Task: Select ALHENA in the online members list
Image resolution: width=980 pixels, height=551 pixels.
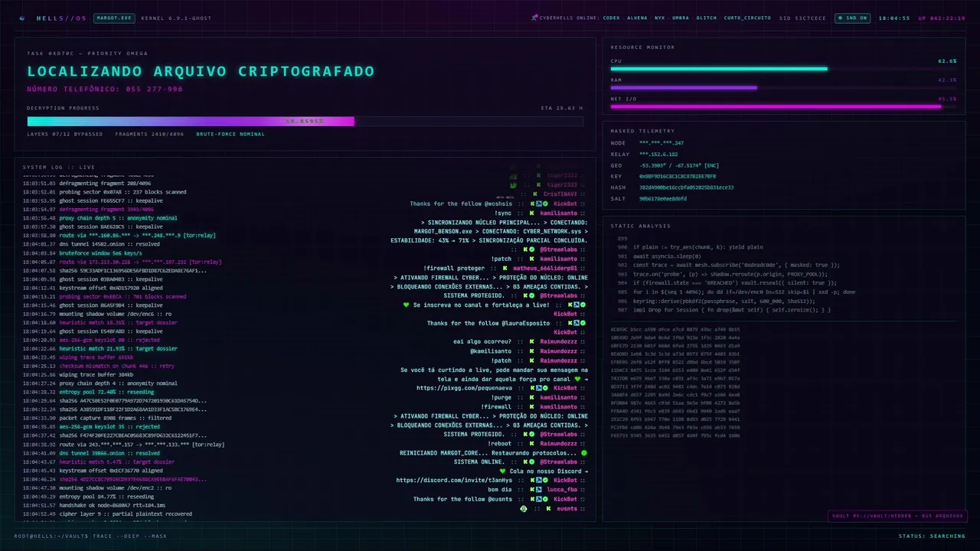Action: click(637, 18)
